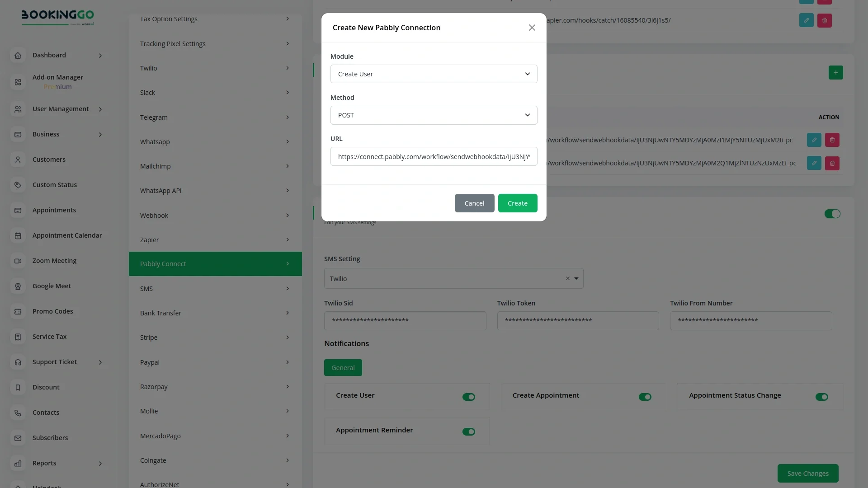Open the Method dropdown showing POST
The image size is (868, 488).
pyautogui.click(x=434, y=115)
